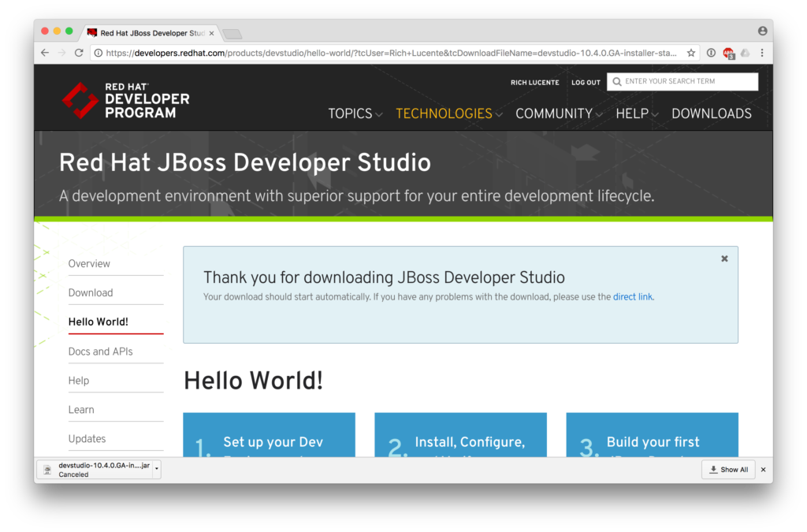Open the Chrome profile avatar icon
Viewport: 807px width, 532px height.
tap(762, 32)
